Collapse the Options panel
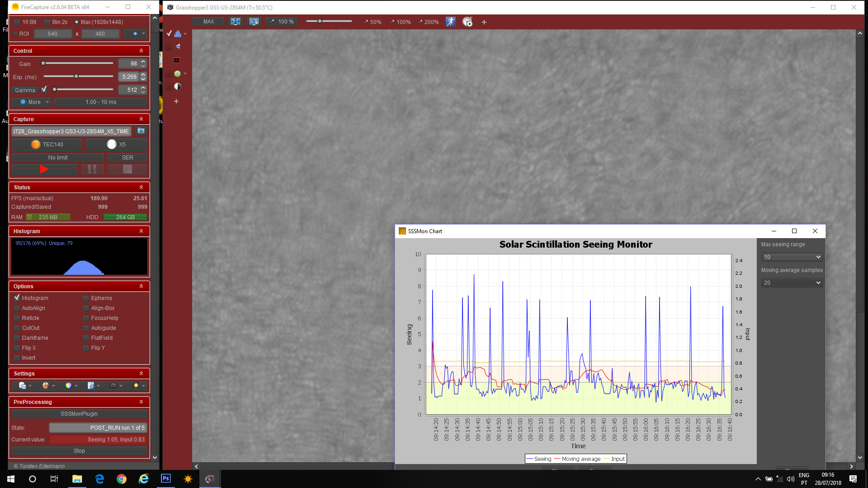The image size is (868, 488). [141, 286]
